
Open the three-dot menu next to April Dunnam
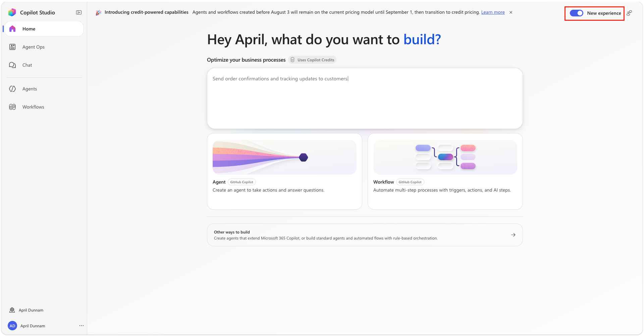pyautogui.click(x=82, y=326)
